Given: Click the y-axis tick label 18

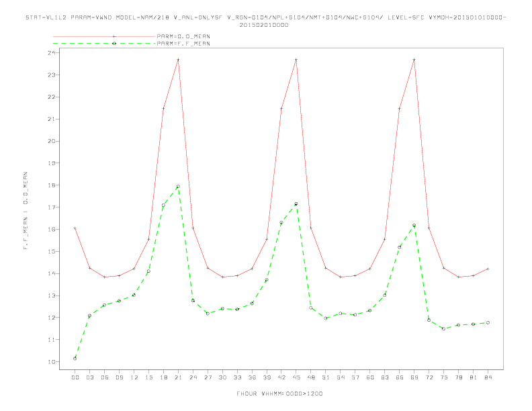Looking at the screenshot, I should (x=51, y=185).
